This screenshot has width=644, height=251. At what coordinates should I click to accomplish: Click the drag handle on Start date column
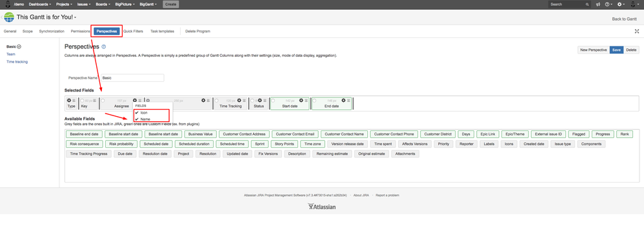(x=306, y=100)
